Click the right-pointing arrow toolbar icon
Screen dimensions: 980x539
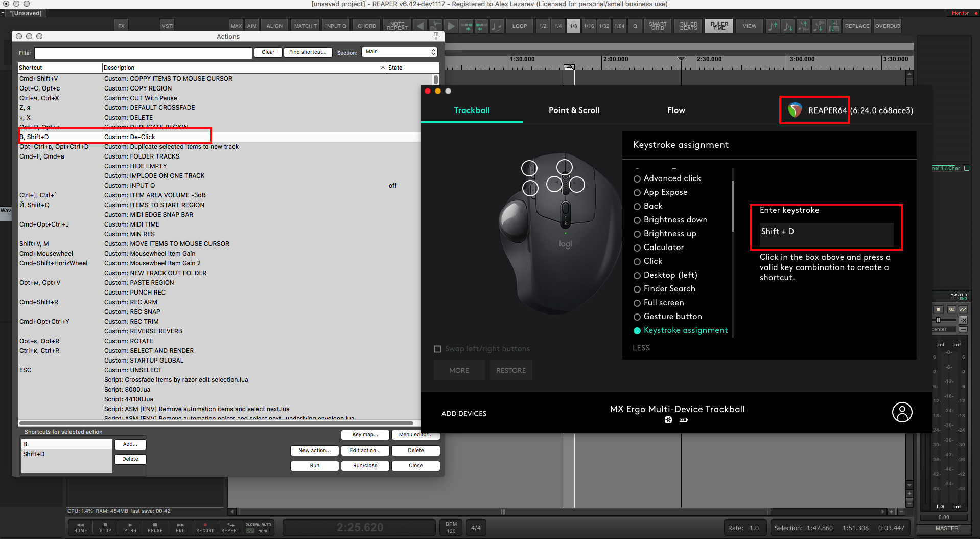click(x=451, y=26)
